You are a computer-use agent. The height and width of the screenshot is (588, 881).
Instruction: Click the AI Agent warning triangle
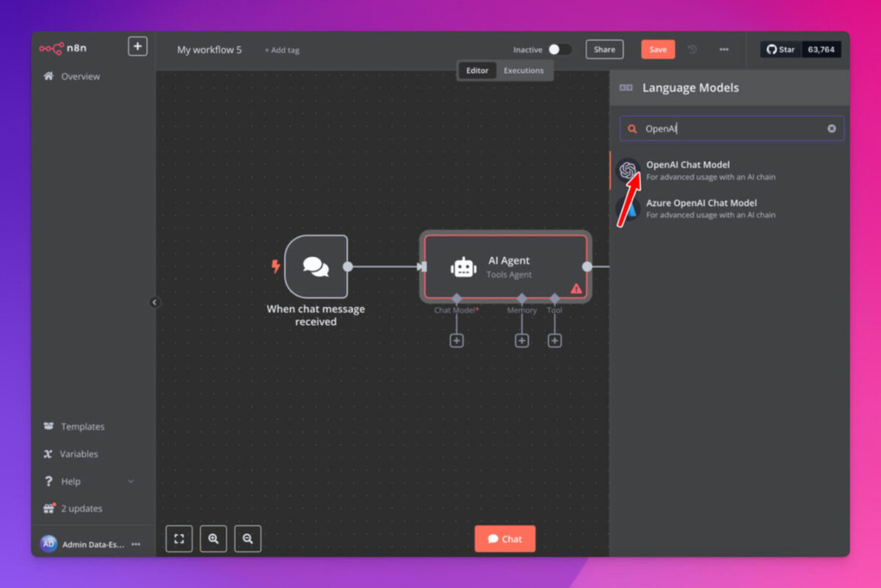(576, 289)
